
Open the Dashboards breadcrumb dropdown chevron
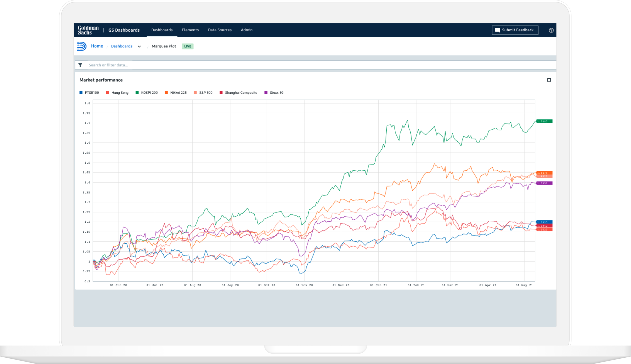(x=140, y=46)
